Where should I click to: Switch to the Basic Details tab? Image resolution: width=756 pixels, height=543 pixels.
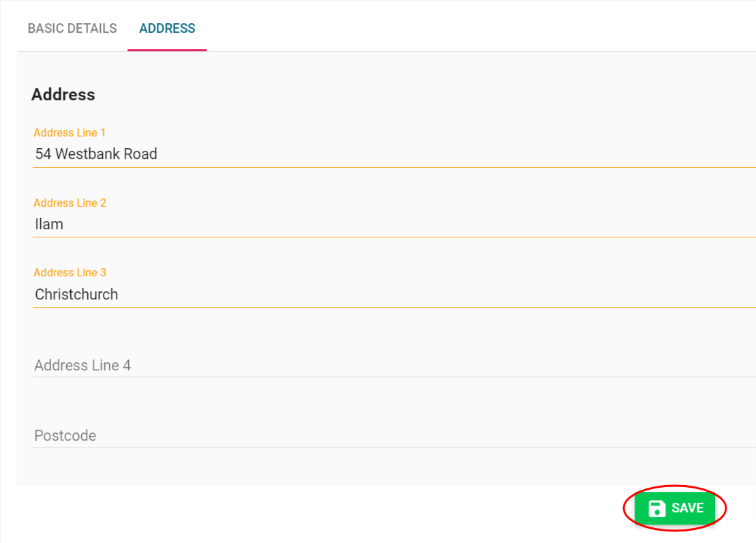[x=72, y=29]
